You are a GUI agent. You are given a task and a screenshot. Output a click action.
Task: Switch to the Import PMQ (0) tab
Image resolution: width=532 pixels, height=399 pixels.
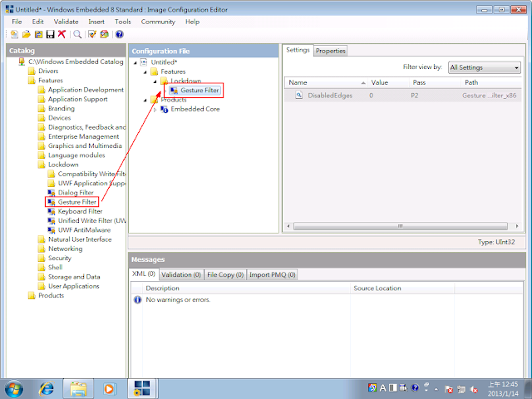point(272,274)
